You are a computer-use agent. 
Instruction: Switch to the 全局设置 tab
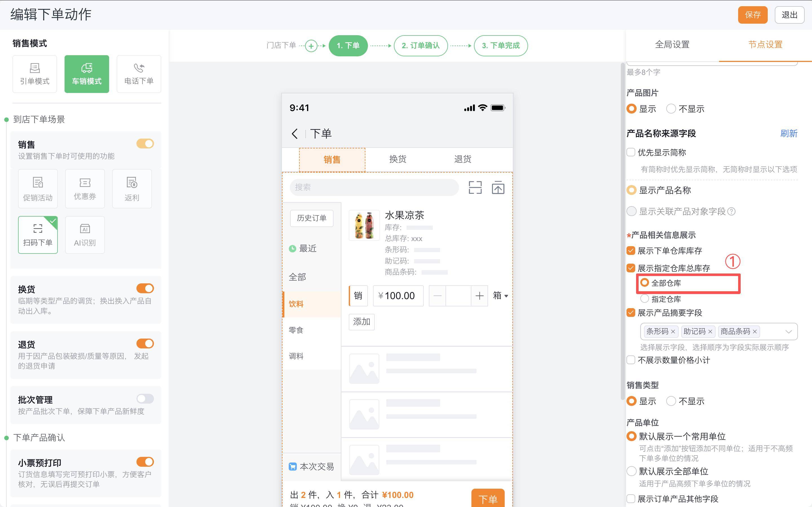672,45
